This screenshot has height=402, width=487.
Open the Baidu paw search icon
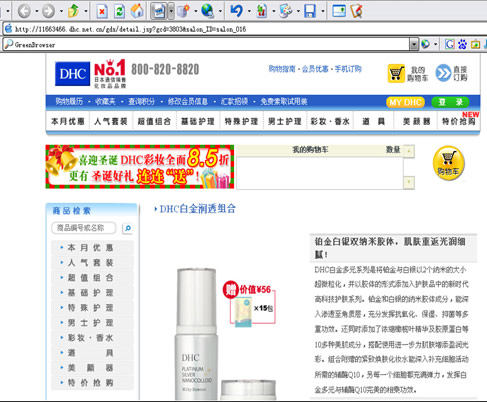tap(462, 44)
